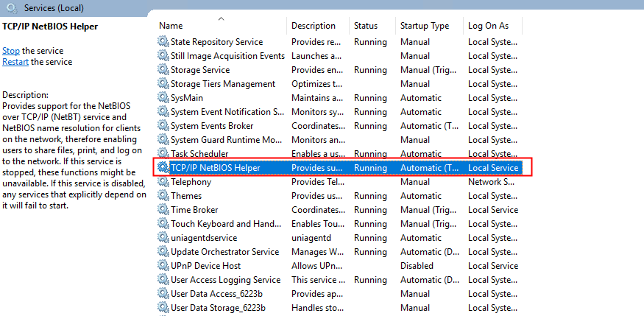Select the User Data Storage_6223b name

click(x=219, y=307)
